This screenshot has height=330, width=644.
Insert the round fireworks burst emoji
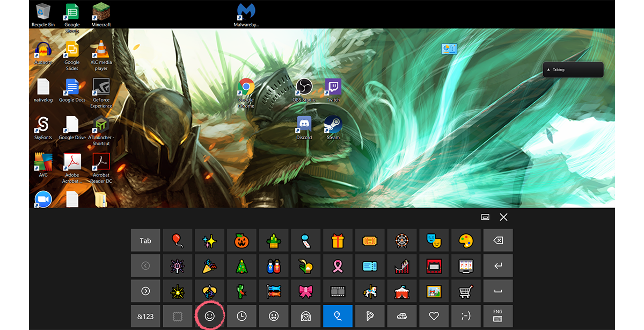pos(178,266)
